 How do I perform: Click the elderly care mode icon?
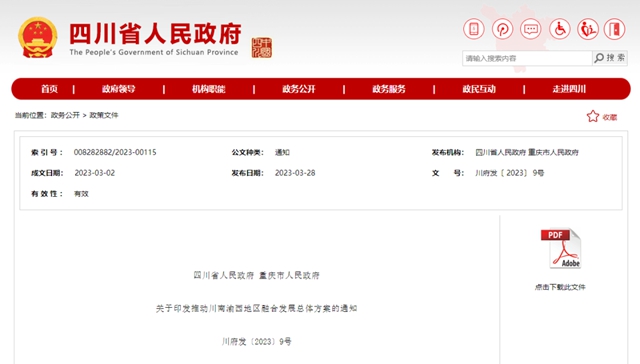pyautogui.click(x=588, y=29)
